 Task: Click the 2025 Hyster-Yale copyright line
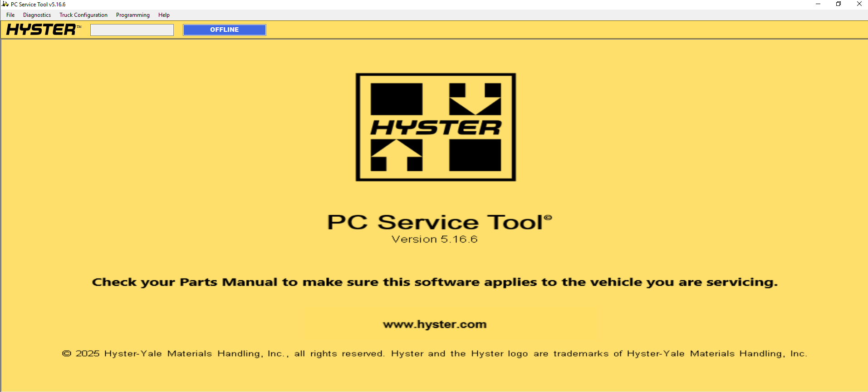pyautogui.click(x=435, y=353)
